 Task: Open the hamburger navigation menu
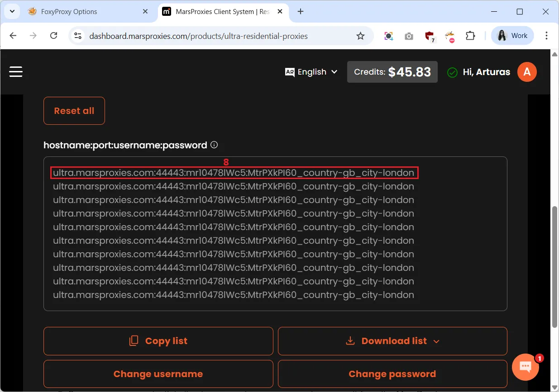(16, 72)
